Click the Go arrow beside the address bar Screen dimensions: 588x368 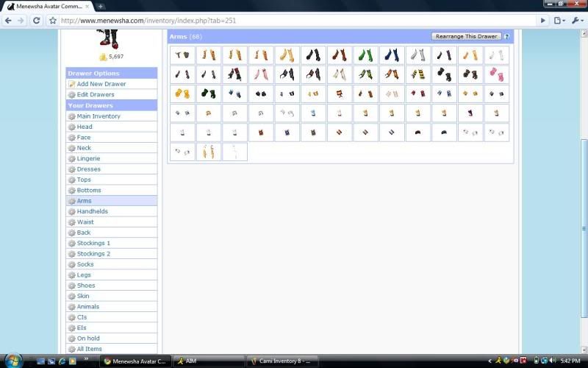tap(542, 21)
